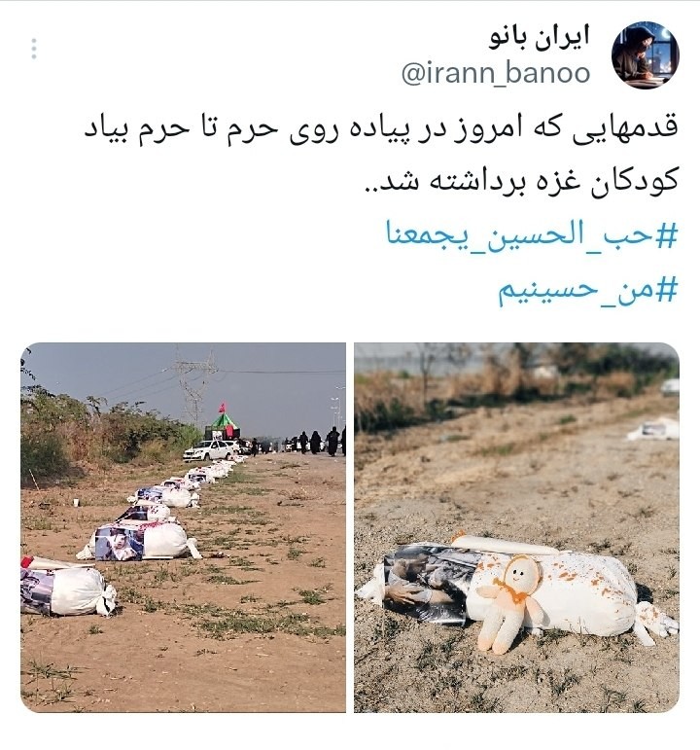The height and width of the screenshot is (750, 700).
Task: Open hashtag #حب_الحسين_يجمعنا
Action: 532,233
